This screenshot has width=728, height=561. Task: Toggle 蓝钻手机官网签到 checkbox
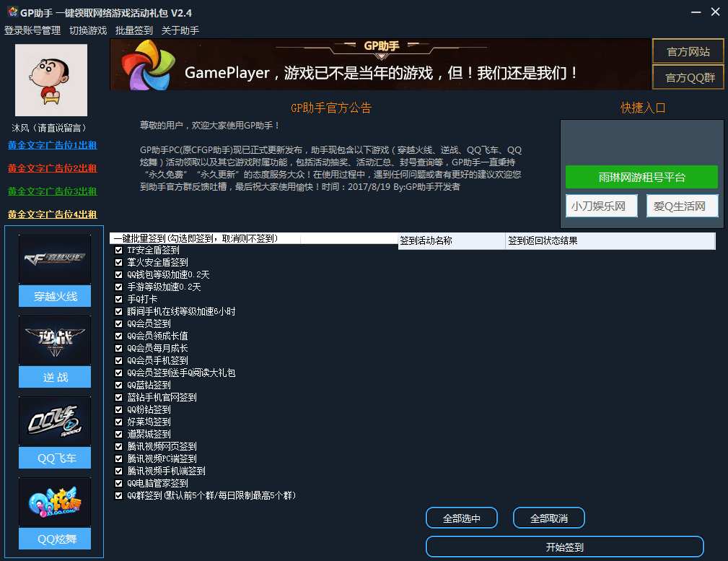click(x=119, y=397)
